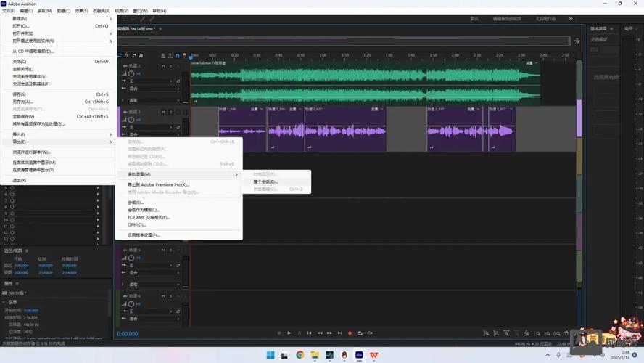Click the Stop button in the transport controls
This screenshot has width=644, height=363.
pos(278,333)
